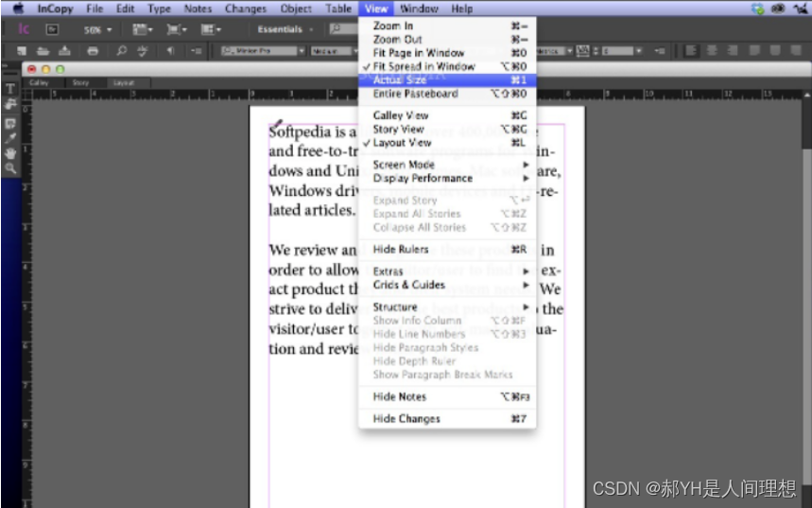Choose Hide Changes menu item

tap(447, 419)
